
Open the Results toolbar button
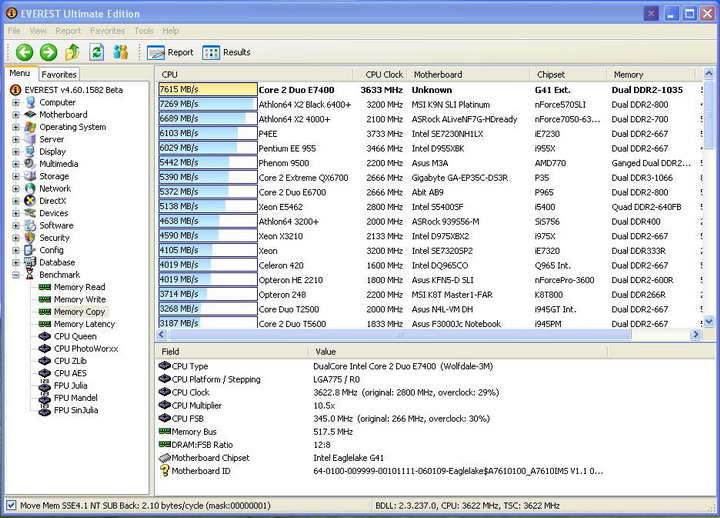point(226,52)
